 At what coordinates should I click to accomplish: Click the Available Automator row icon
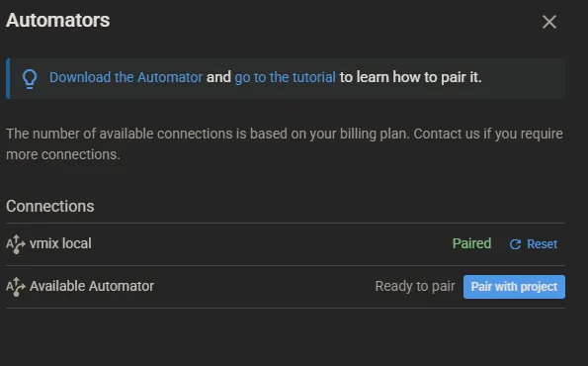(x=16, y=287)
